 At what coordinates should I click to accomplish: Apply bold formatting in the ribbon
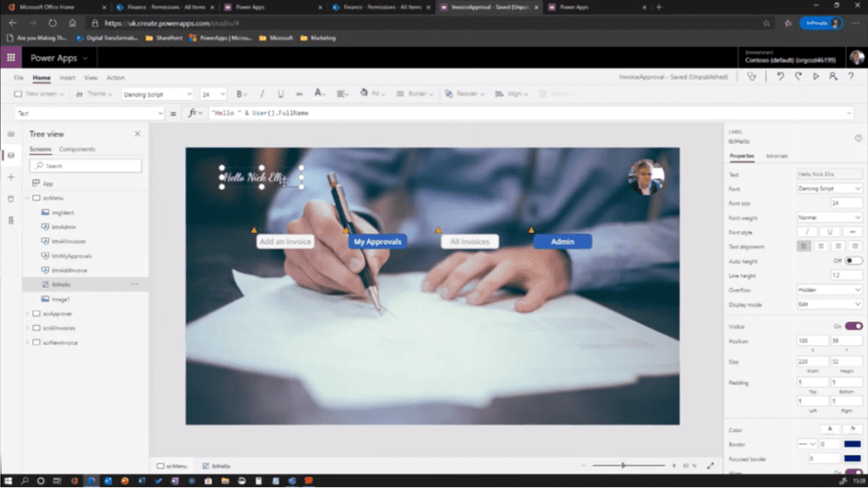click(x=241, y=94)
